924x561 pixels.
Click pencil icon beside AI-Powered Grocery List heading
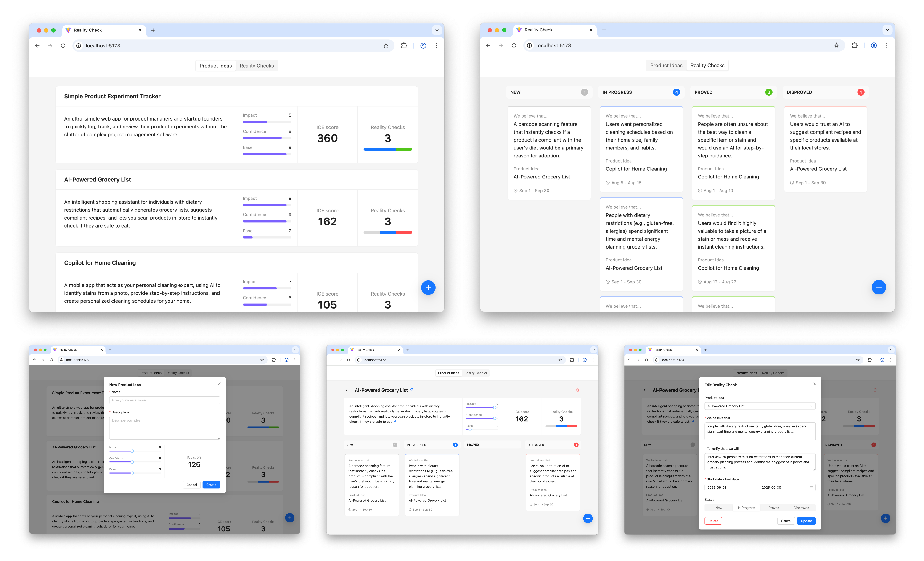411,390
